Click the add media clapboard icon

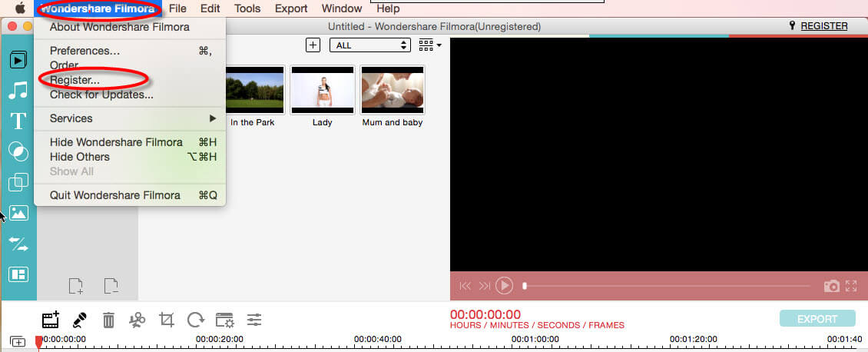pos(51,320)
